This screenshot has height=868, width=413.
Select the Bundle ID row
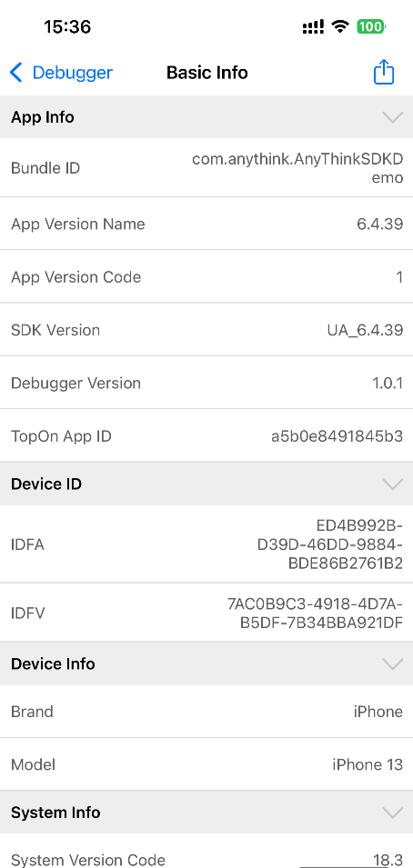pos(206,168)
